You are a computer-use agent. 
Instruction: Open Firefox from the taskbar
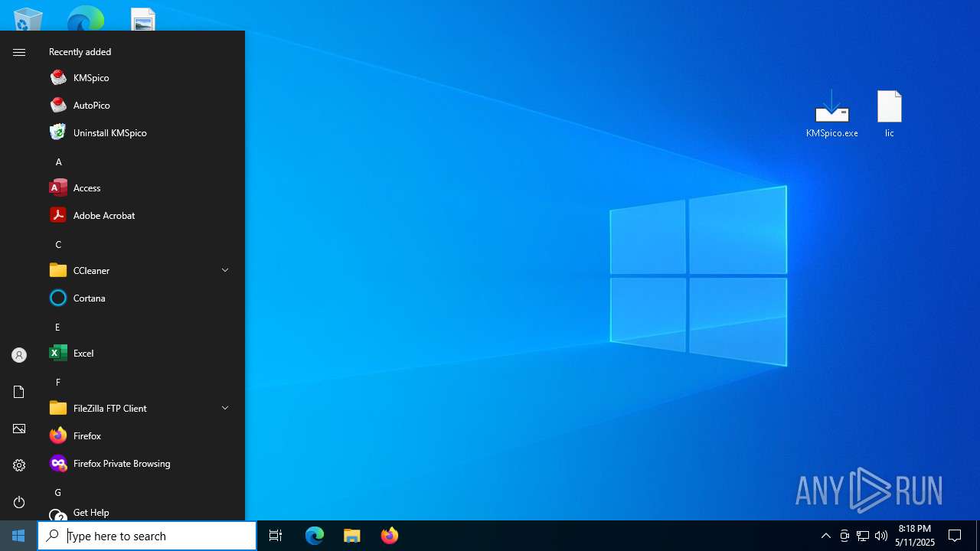coord(390,536)
